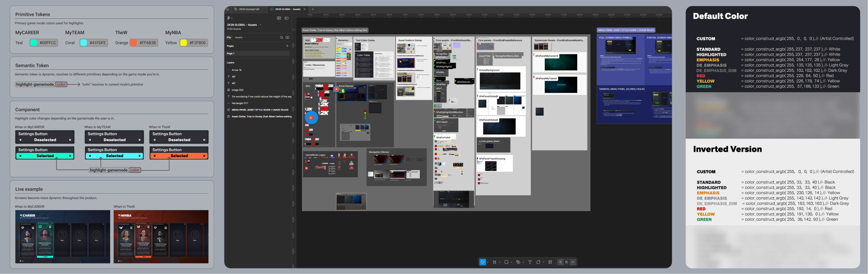
Task: Open the missing fonts indicator icon
Action: [279, 18]
